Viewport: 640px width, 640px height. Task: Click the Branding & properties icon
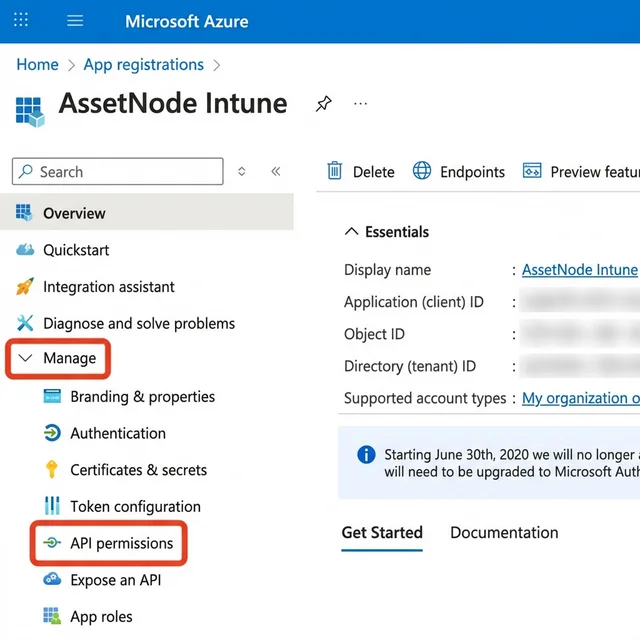52,396
